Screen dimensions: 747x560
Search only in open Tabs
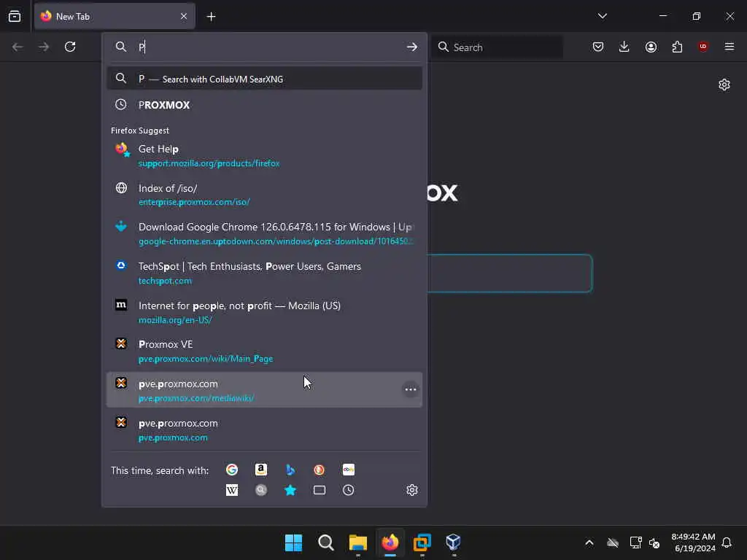point(320,490)
